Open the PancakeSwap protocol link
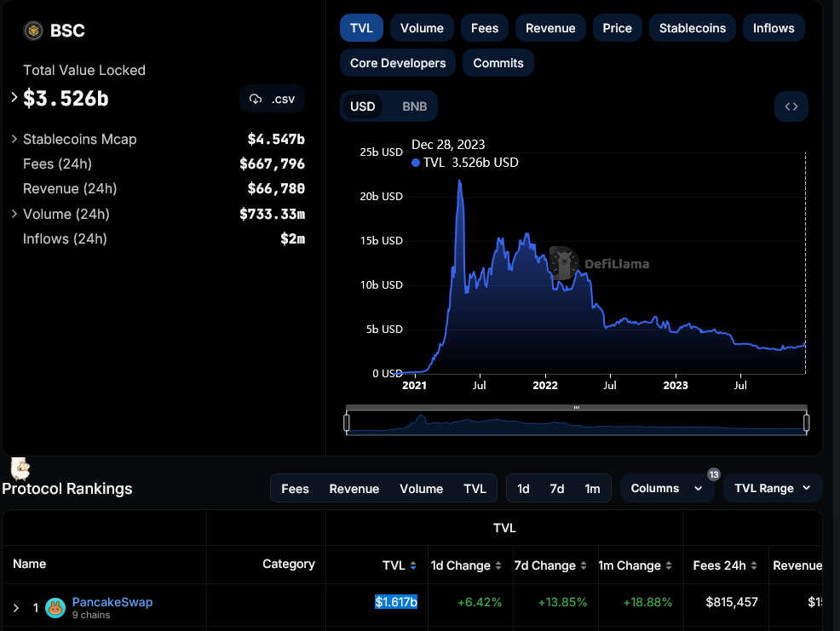The width and height of the screenshot is (840, 631). pos(112,602)
